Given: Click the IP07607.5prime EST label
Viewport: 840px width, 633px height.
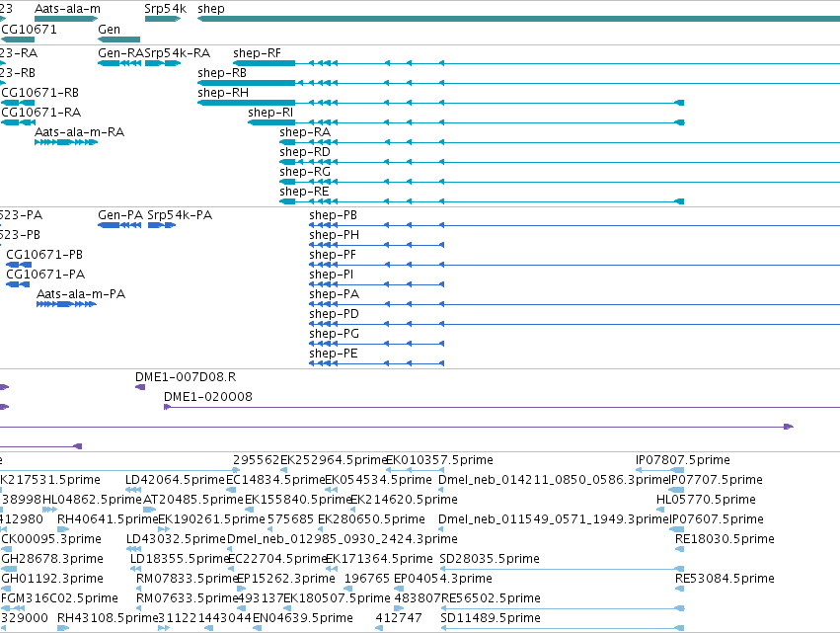Looking at the screenshot, I should (x=717, y=519).
